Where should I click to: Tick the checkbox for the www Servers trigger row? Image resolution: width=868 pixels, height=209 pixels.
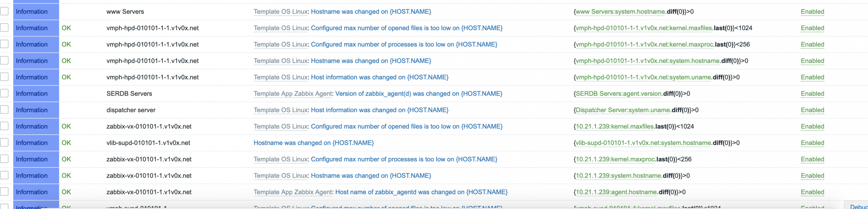pyautogui.click(x=4, y=11)
